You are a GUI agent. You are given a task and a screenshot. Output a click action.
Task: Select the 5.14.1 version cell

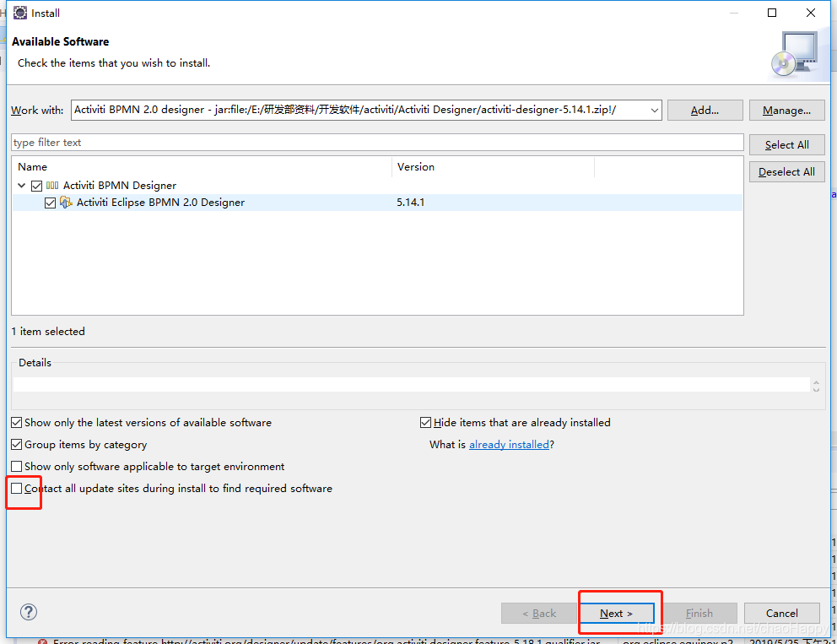(x=411, y=203)
